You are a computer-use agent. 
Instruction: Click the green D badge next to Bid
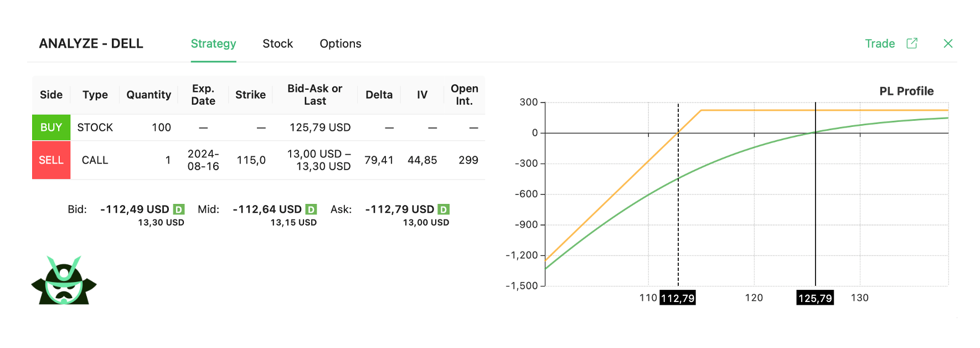[178, 209]
